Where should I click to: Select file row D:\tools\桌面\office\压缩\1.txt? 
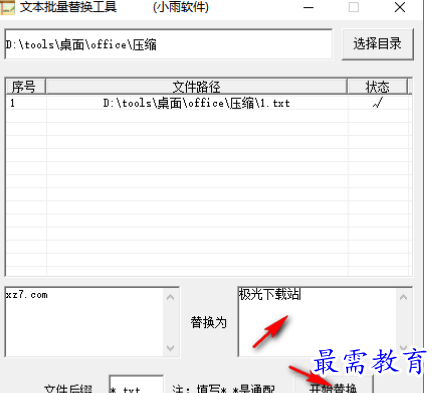(209, 103)
